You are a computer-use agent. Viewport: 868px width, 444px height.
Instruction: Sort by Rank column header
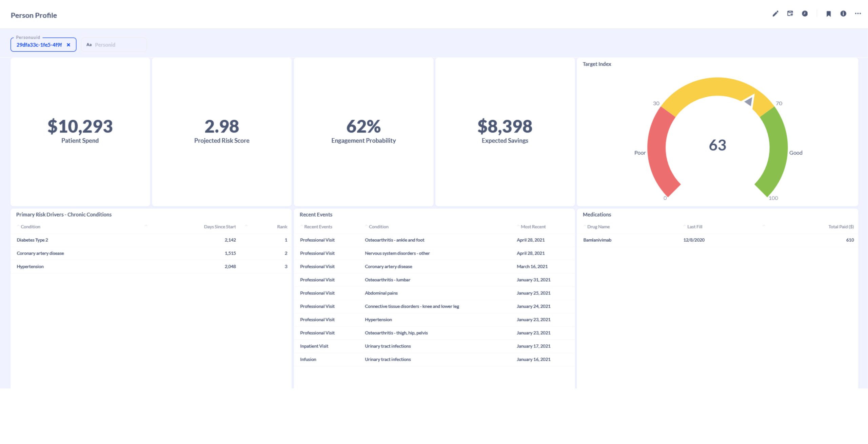coord(282,227)
